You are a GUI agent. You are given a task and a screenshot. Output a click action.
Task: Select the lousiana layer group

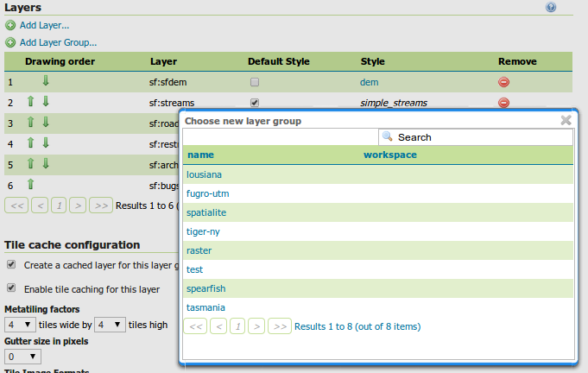pyautogui.click(x=204, y=174)
